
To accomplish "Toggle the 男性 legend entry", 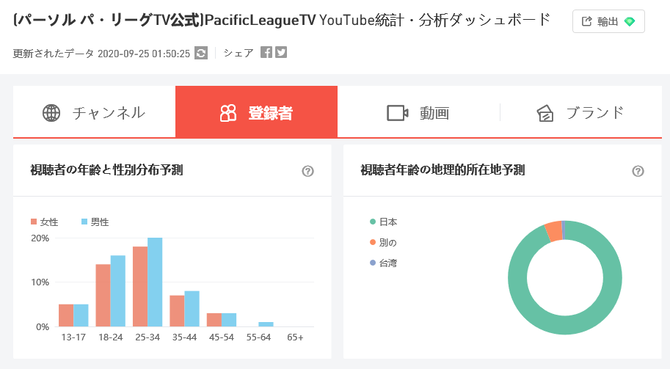I will pos(95,222).
